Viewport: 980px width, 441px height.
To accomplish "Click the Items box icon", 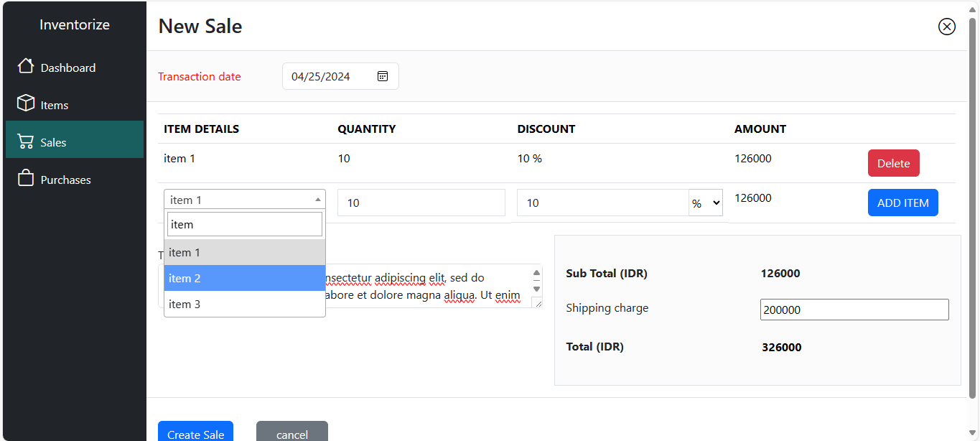I will click(26, 103).
